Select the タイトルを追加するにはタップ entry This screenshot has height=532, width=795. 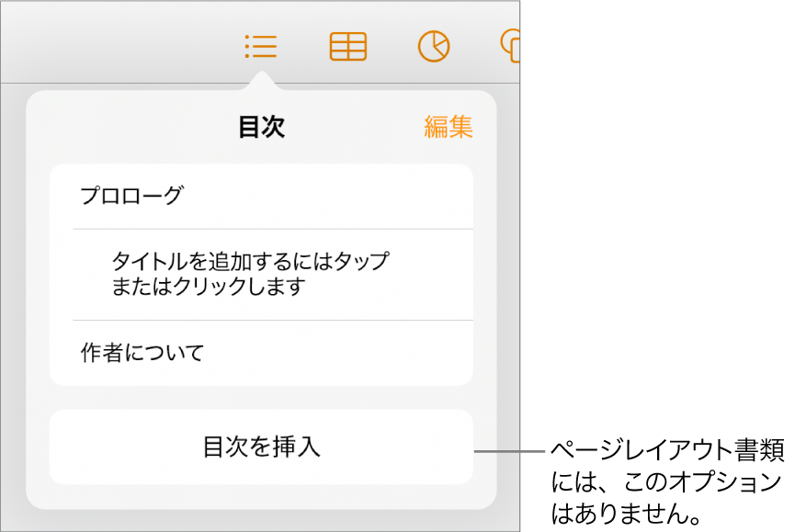coord(261,275)
